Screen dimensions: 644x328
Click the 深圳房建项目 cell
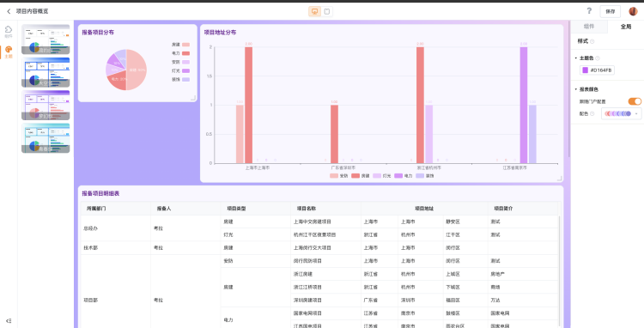point(325,300)
